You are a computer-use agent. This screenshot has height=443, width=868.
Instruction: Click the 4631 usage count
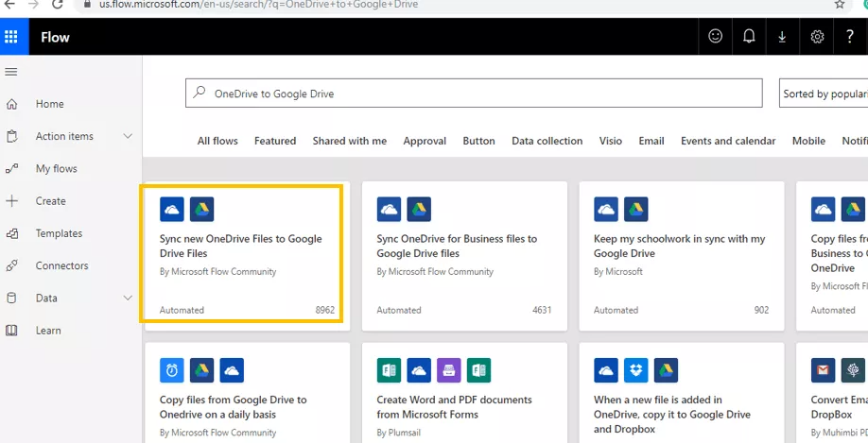click(542, 310)
